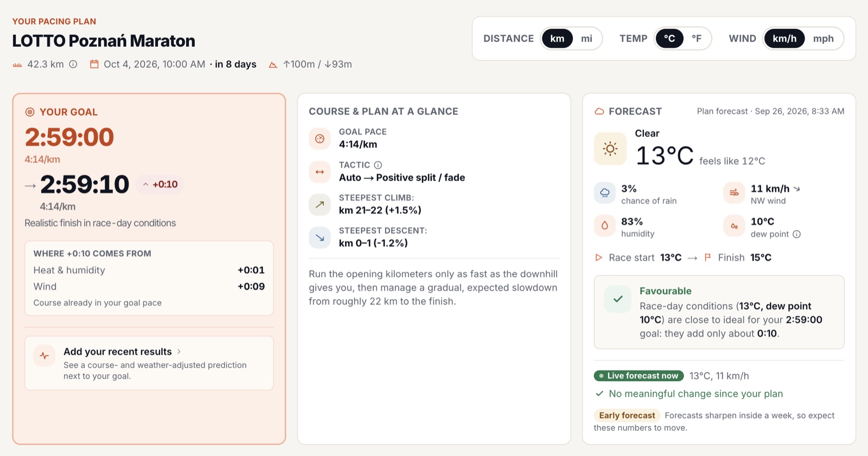Screen dimensions: 868x456
Task: Click the Heat & humidity +0:01 row
Action: coord(149,270)
